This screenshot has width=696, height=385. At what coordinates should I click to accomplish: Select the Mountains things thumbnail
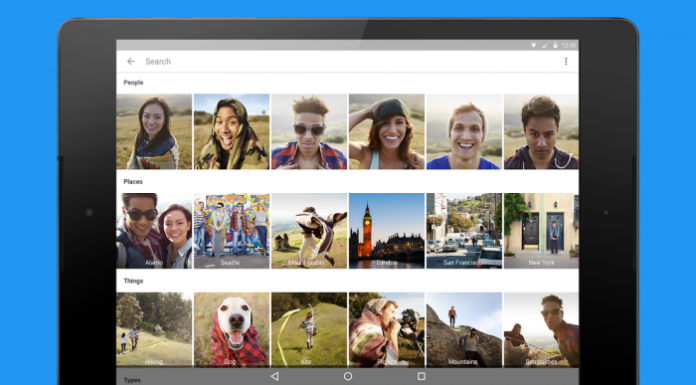[464, 329]
